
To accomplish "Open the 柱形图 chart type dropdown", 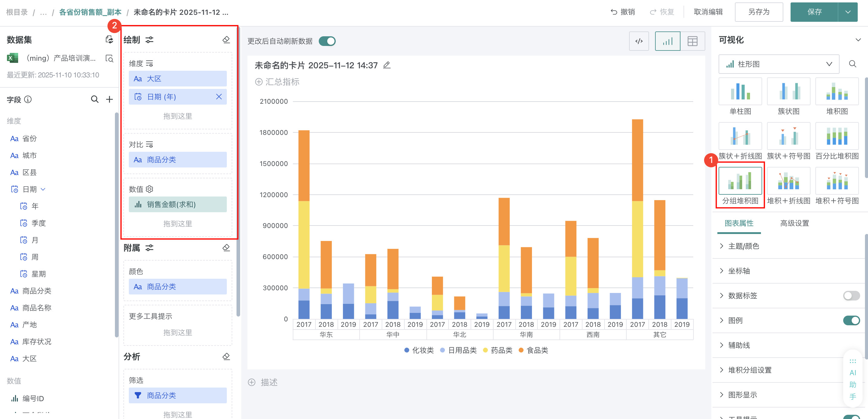I will pos(778,64).
